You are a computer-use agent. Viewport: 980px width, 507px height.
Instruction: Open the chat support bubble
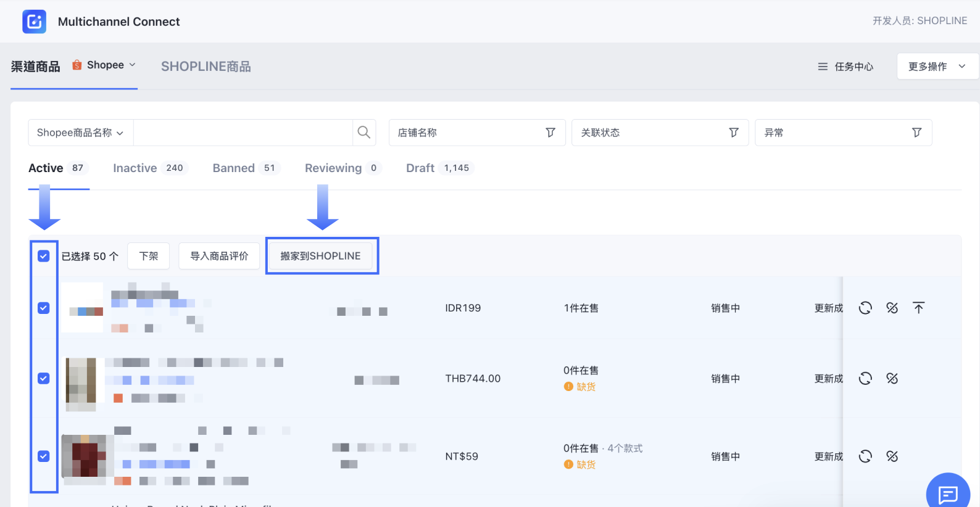pos(948,493)
